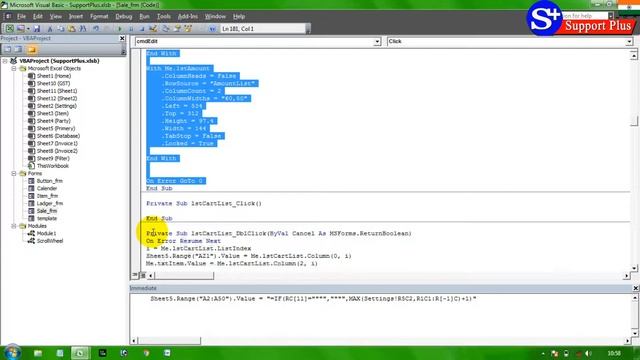Click the Insert UserForm toolbar icon
Viewport: 640px width, 360px height.
click(x=20, y=29)
